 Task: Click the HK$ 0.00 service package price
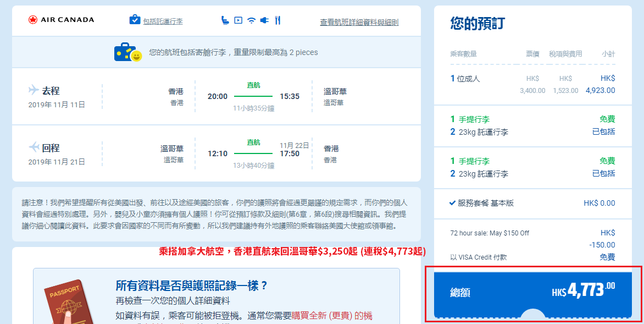[x=599, y=203]
